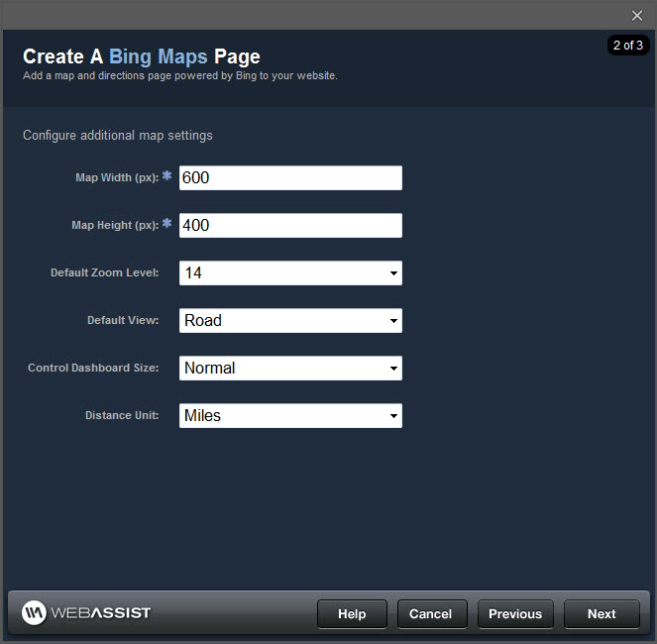The image size is (657, 644).
Task: Close the dialog with the X icon
Action: 637,16
